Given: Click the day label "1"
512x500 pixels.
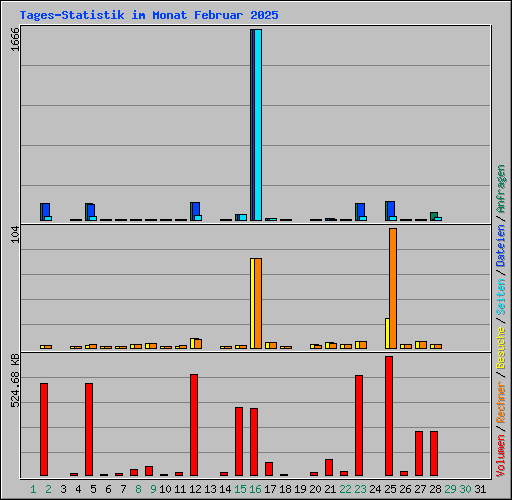Looking at the screenshot, I should (x=33, y=489).
